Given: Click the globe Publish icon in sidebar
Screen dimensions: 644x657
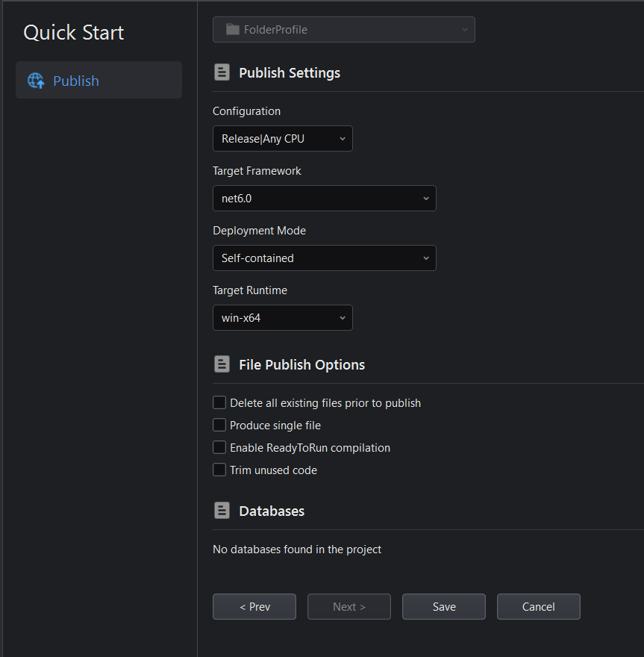Looking at the screenshot, I should (x=36, y=81).
